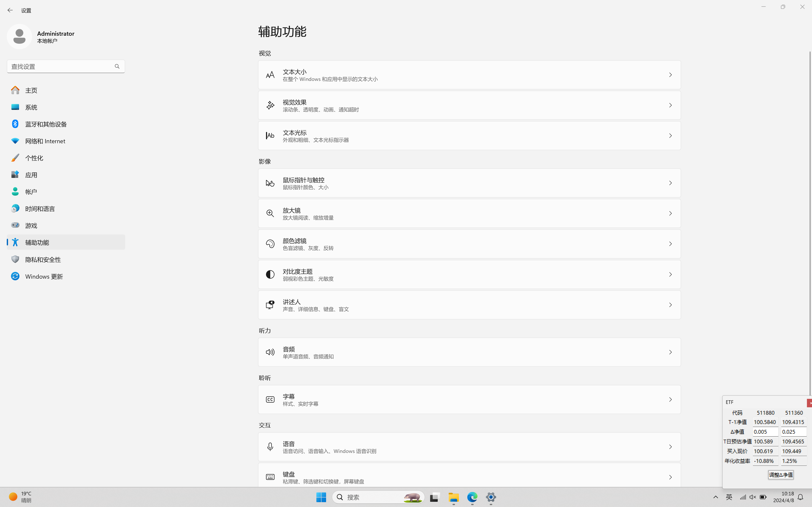Select 隐私和安全性 in the sidebar

point(43,260)
